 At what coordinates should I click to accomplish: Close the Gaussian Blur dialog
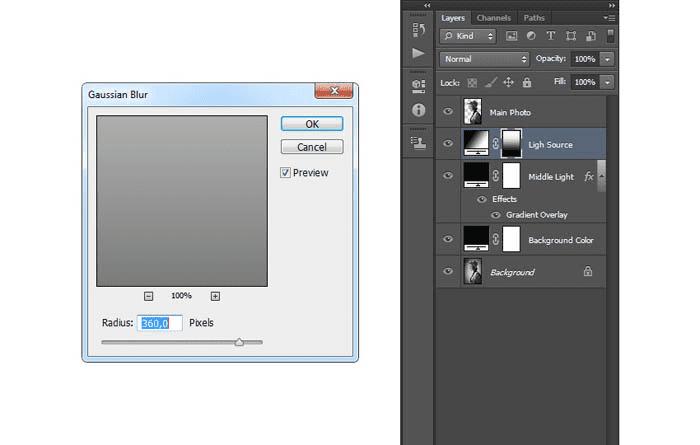[334, 91]
